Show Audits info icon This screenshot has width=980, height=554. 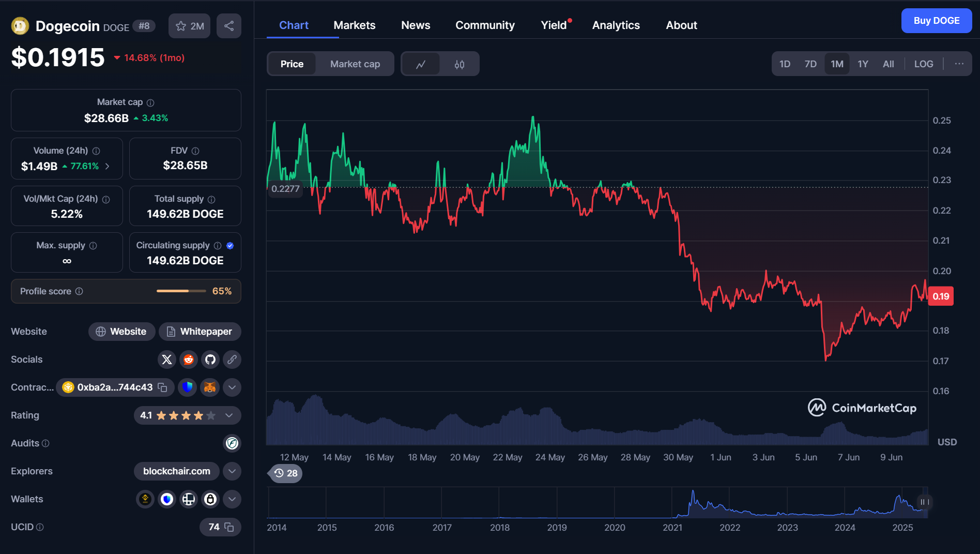pos(45,443)
